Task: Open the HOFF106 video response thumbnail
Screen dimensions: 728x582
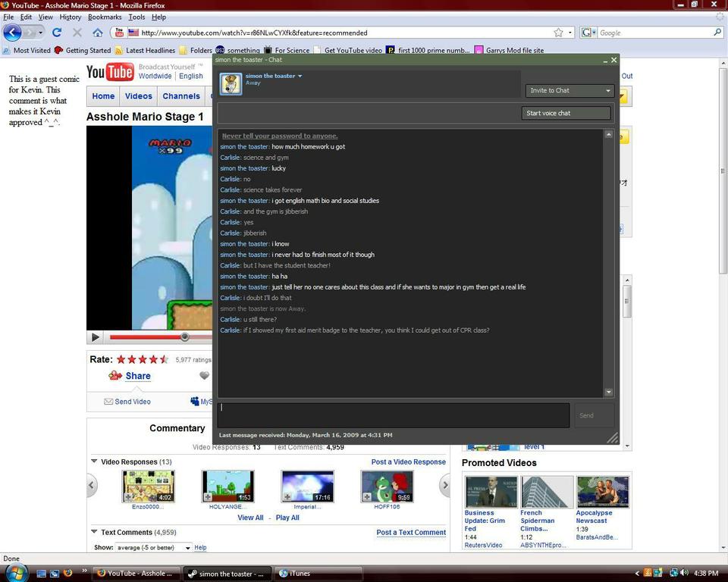Action: pos(387,486)
